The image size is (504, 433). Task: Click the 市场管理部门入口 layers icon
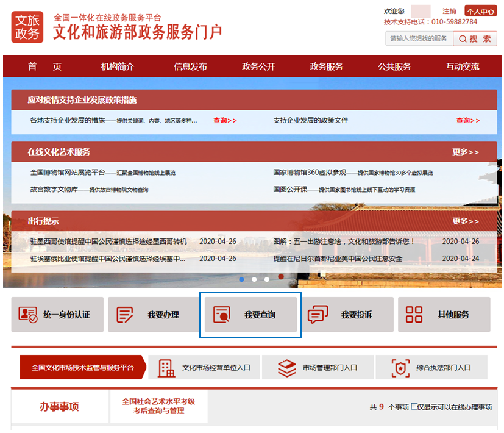point(286,368)
